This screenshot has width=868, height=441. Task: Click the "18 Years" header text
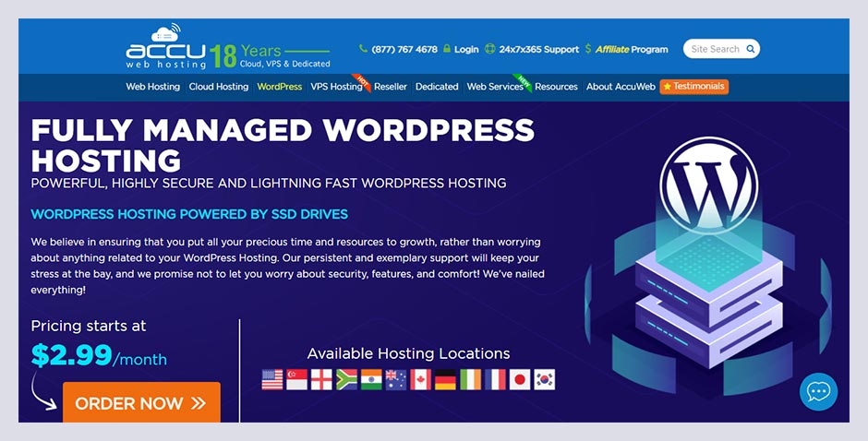[x=246, y=54]
